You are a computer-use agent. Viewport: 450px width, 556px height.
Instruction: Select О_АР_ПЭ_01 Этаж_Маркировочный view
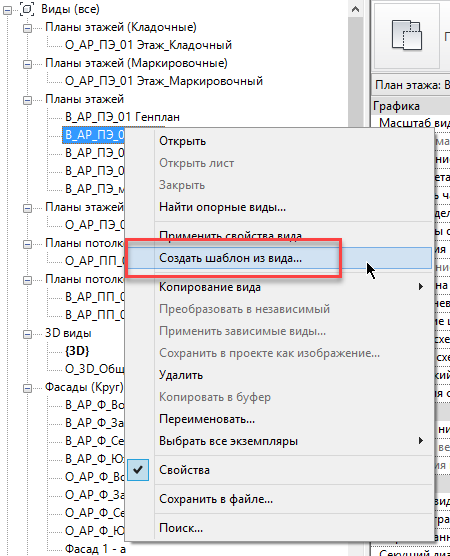164,81
